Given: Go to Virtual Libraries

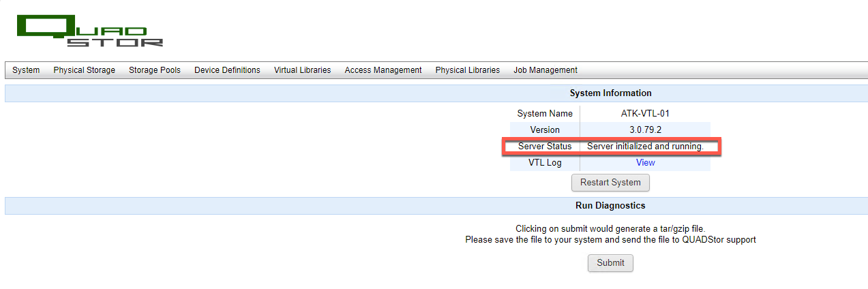Looking at the screenshot, I should tap(302, 70).
